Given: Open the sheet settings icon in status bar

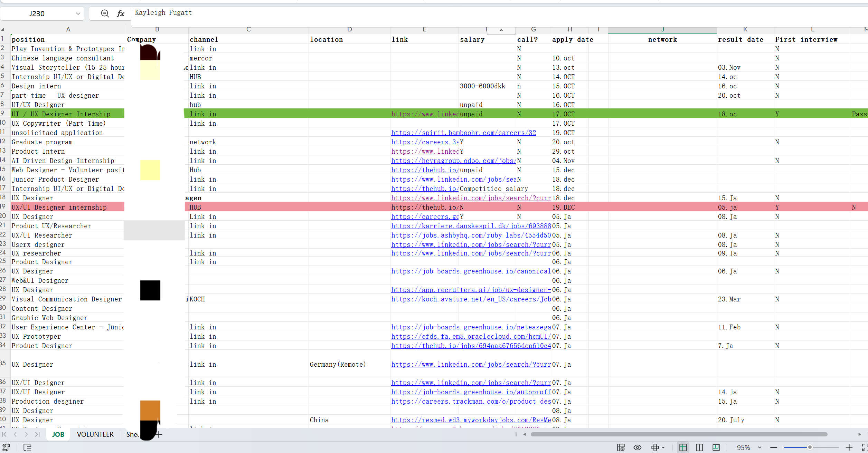Looking at the screenshot, I should [x=621, y=447].
